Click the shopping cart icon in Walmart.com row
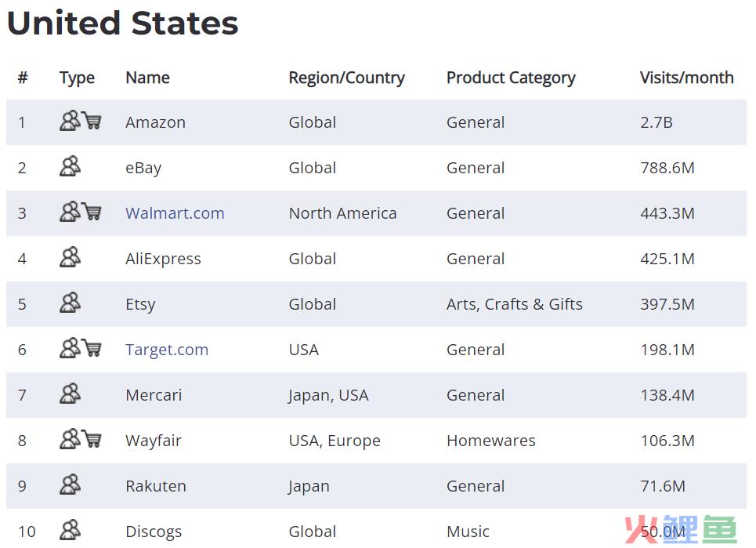 click(91, 212)
